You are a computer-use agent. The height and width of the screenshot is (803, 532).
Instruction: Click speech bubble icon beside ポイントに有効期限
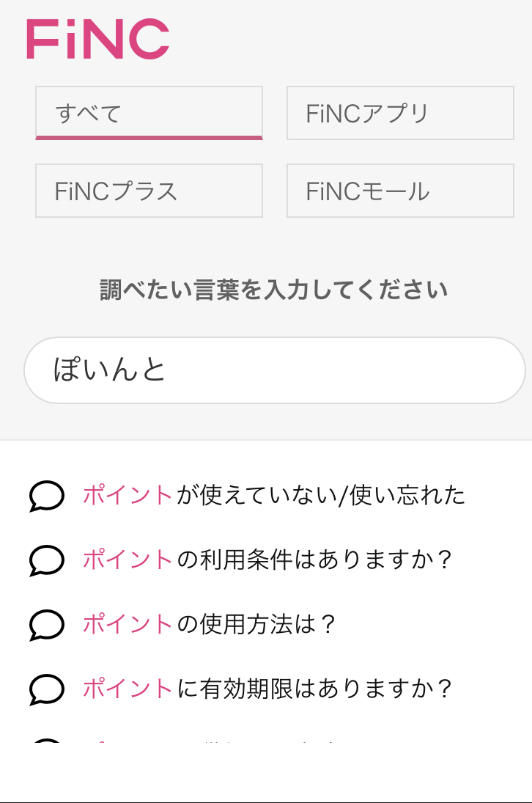[47, 690]
